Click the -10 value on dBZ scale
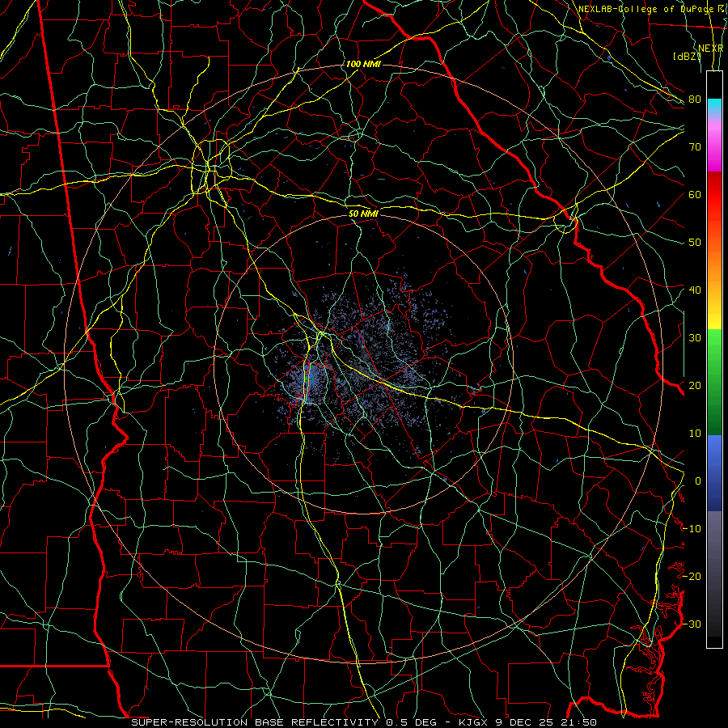The width and height of the screenshot is (728, 728). [x=692, y=529]
